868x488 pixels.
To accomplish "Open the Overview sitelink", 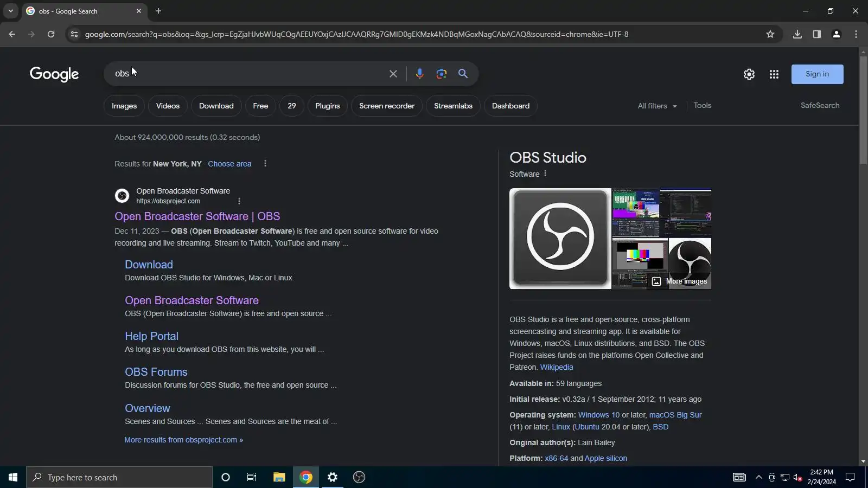I will (x=148, y=408).
